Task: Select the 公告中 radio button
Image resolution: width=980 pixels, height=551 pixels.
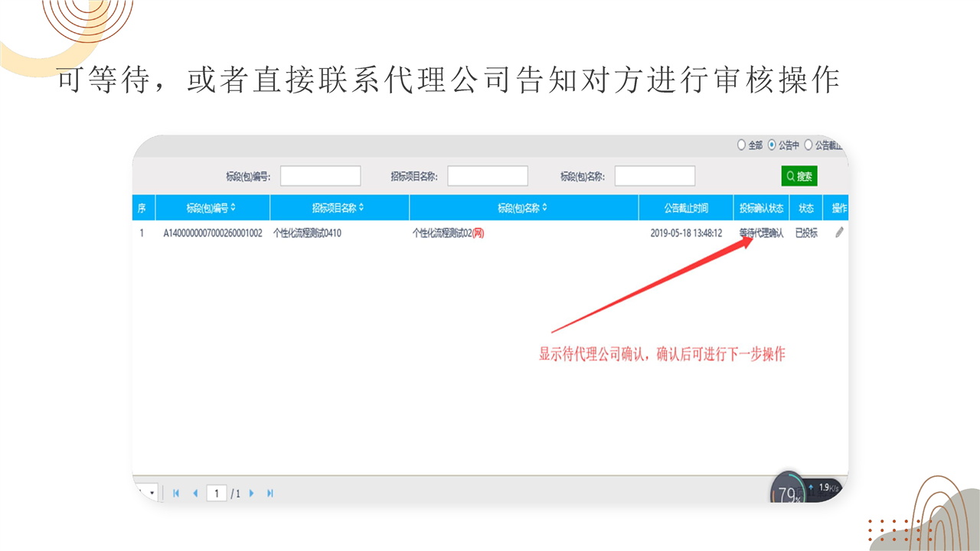Action: click(772, 145)
